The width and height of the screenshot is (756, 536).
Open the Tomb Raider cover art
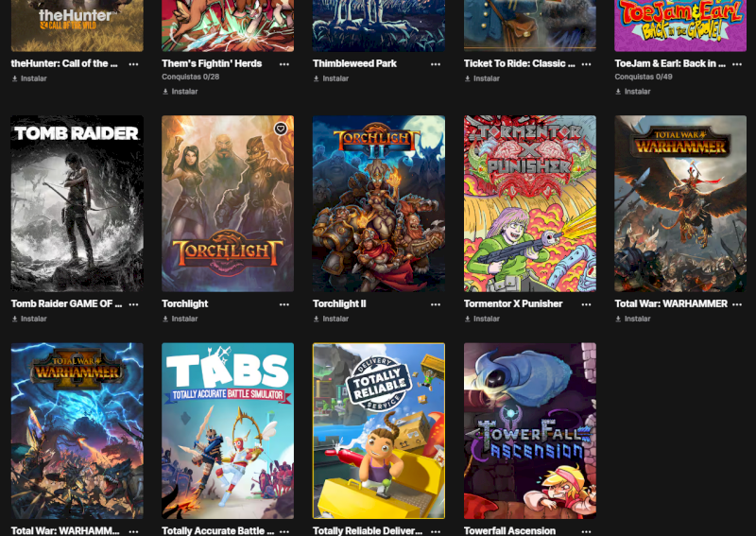[x=77, y=203]
